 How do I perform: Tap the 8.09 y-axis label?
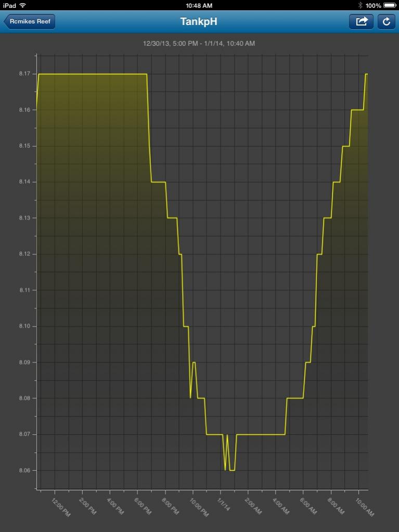coord(25,362)
